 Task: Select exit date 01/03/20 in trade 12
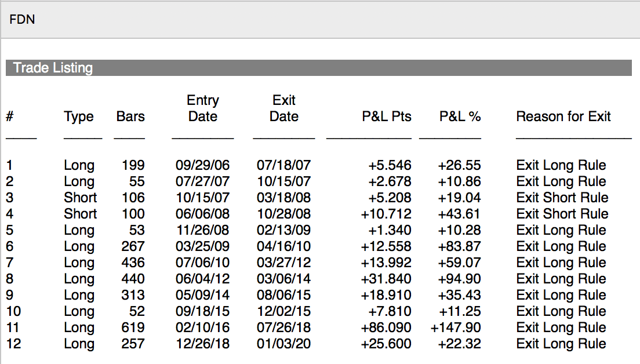click(x=283, y=344)
